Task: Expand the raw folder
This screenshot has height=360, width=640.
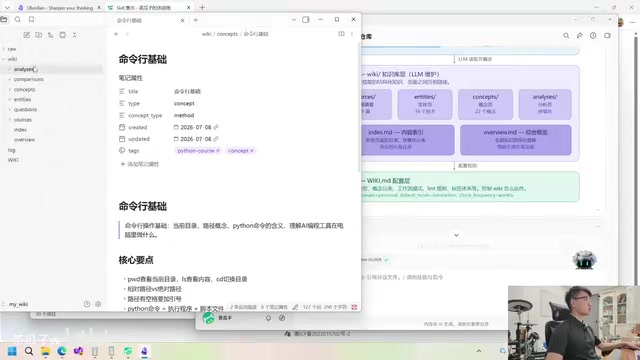Action: tap(12, 49)
